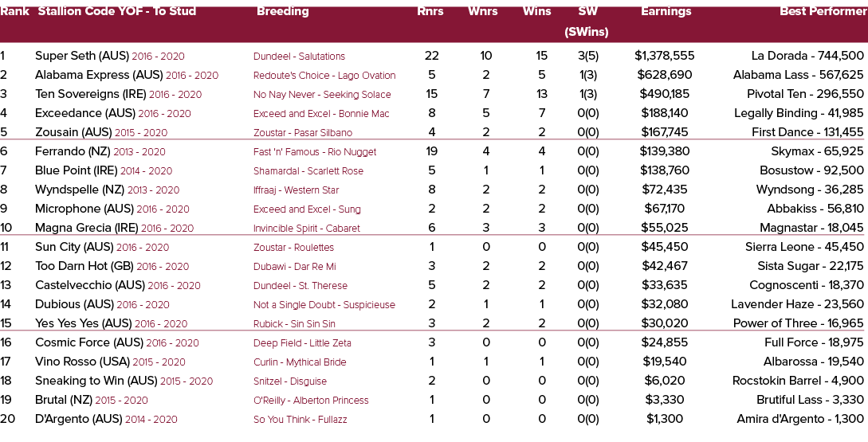Select stallion Blue Point (IRE)
The width and height of the screenshot is (868, 442).
pyautogui.click(x=77, y=171)
